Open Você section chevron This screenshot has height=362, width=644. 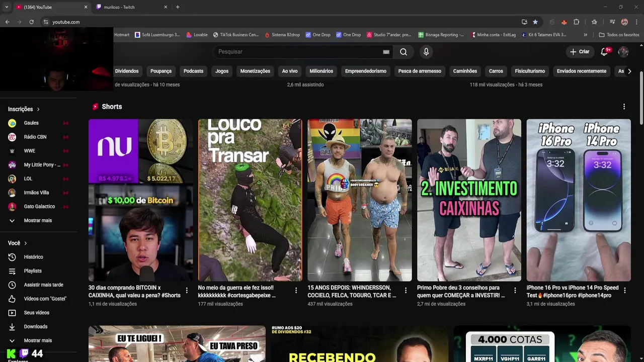[x=25, y=243]
